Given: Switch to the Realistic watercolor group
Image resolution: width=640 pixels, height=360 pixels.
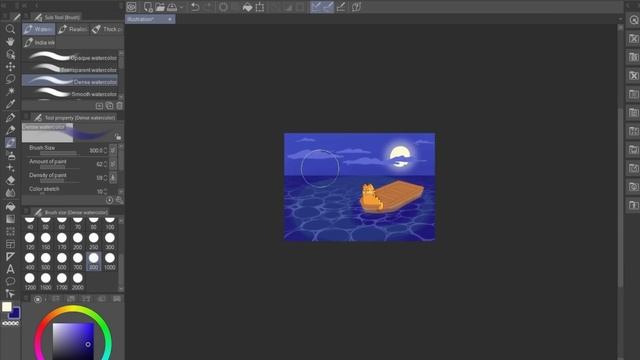Looking at the screenshot, I should [x=72, y=29].
